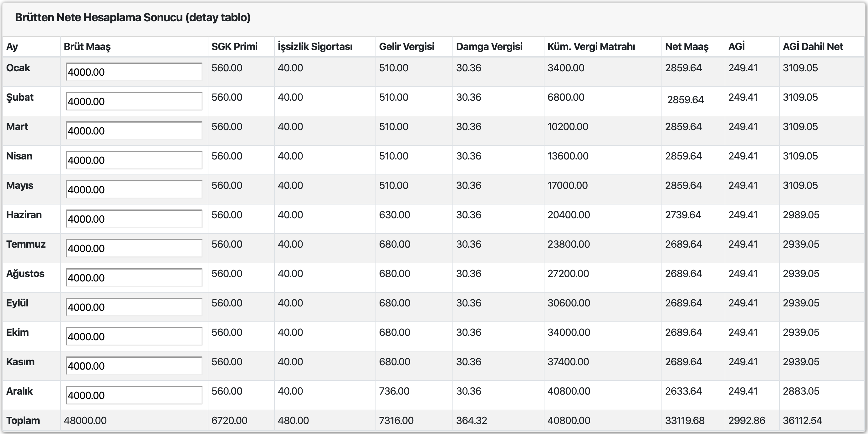This screenshot has width=868, height=434.
Task: Click Haziran income tax value 630.00
Action: (x=395, y=215)
